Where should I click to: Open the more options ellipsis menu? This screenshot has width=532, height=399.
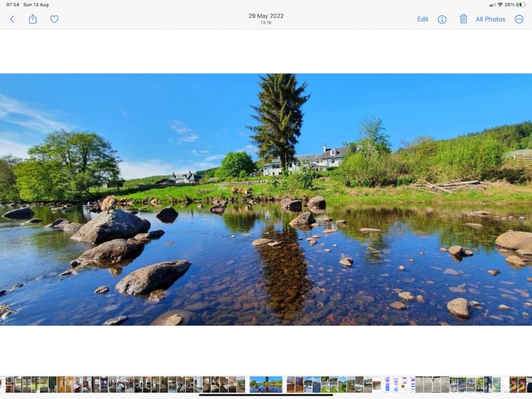(519, 19)
